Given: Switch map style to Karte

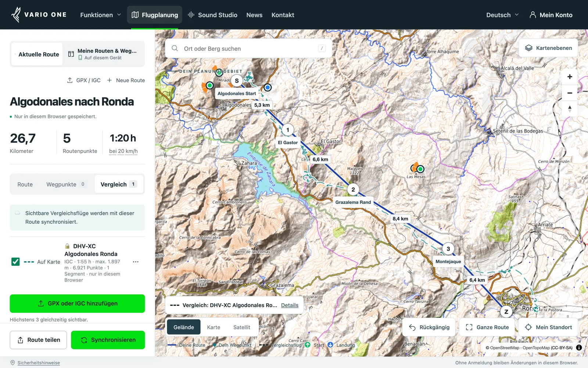Looking at the screenshot, I should click(x=214, y=327).
